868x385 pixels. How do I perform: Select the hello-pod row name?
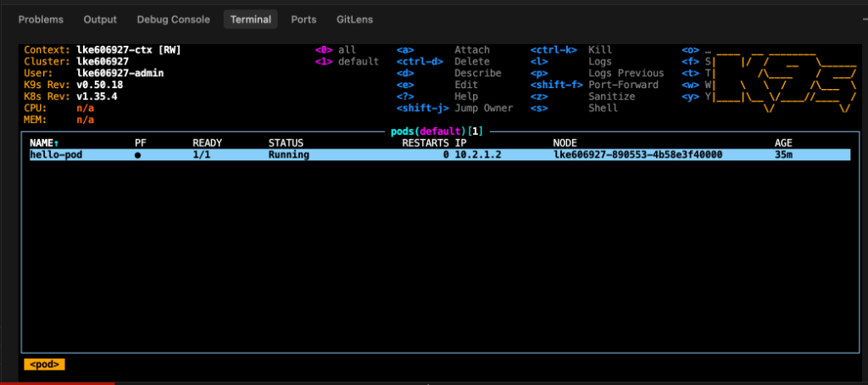click(x=56, y=154)
